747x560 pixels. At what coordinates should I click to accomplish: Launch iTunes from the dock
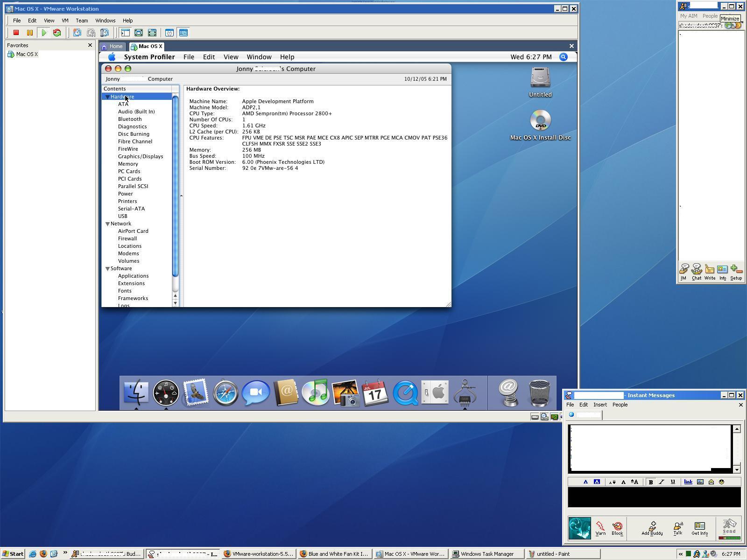tap(316, 392)
